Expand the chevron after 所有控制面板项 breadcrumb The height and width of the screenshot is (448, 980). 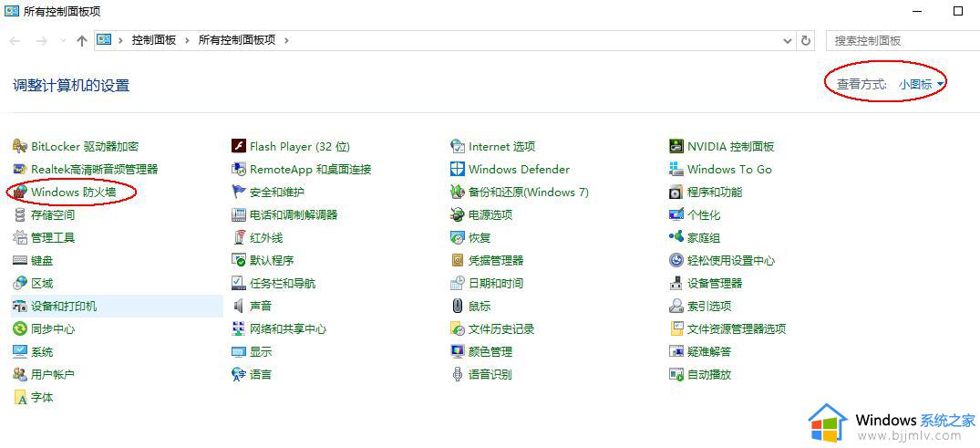[x=287, y=40]
